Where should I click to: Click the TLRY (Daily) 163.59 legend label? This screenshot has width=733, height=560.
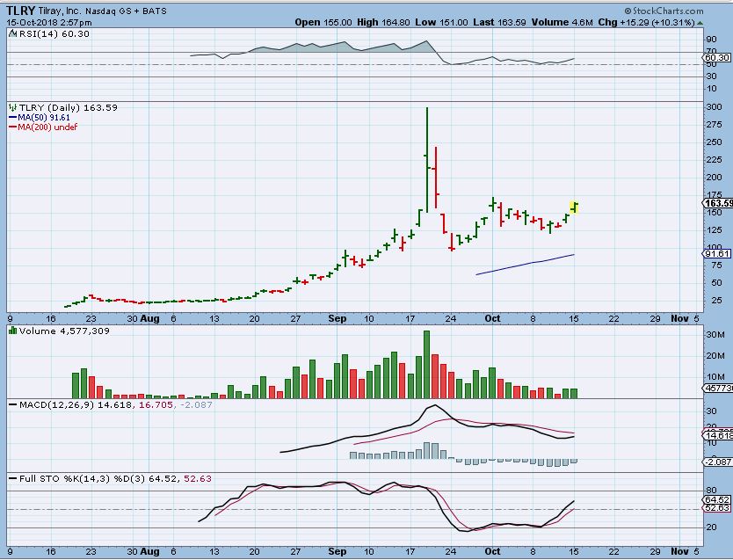click(x=69, y=107)
